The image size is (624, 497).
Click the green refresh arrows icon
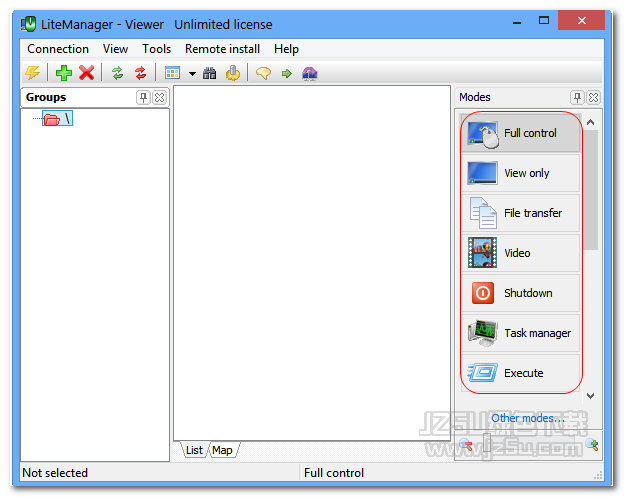[x=117, y=73]
